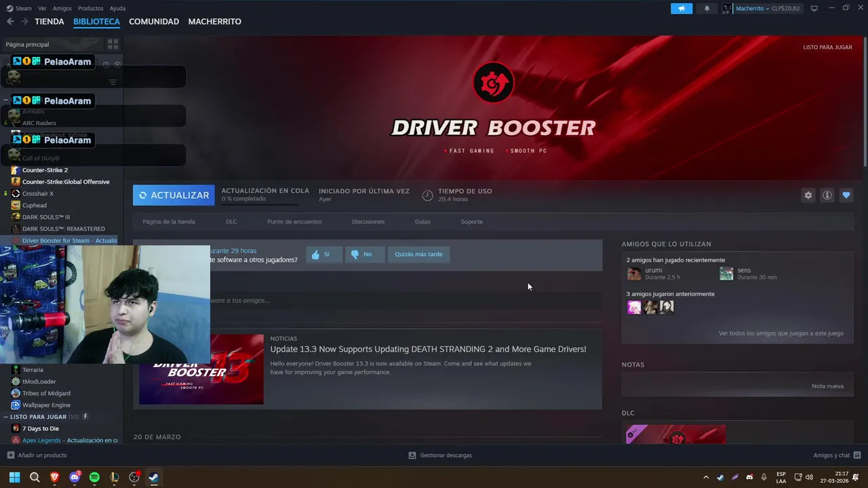Click the Añadir un producto plus icon
The height and width of the screenshot is (488, 868).
(x=10, y=455)
